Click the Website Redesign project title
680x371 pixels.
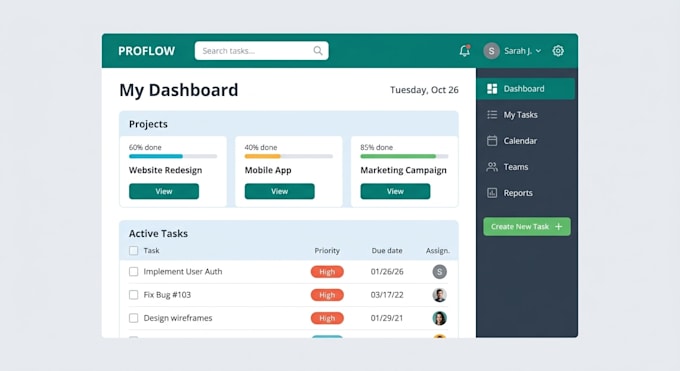pos(165,170)
